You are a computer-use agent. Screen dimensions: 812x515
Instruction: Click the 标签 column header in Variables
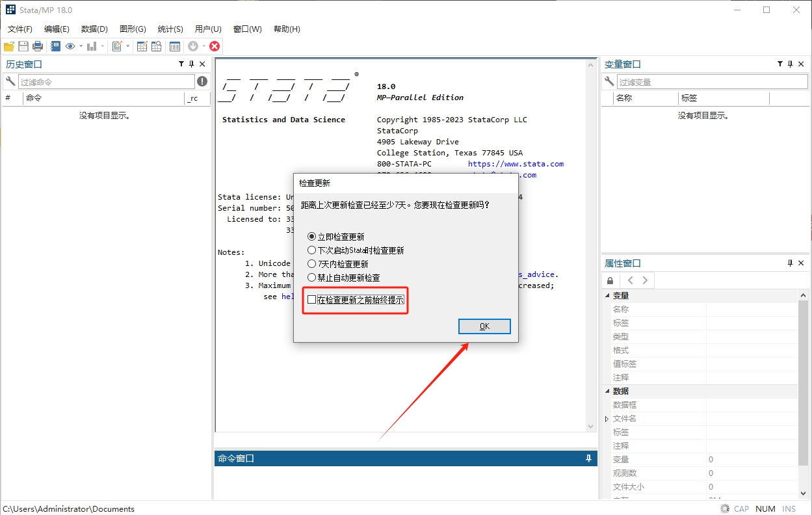(x=724, y=98)
